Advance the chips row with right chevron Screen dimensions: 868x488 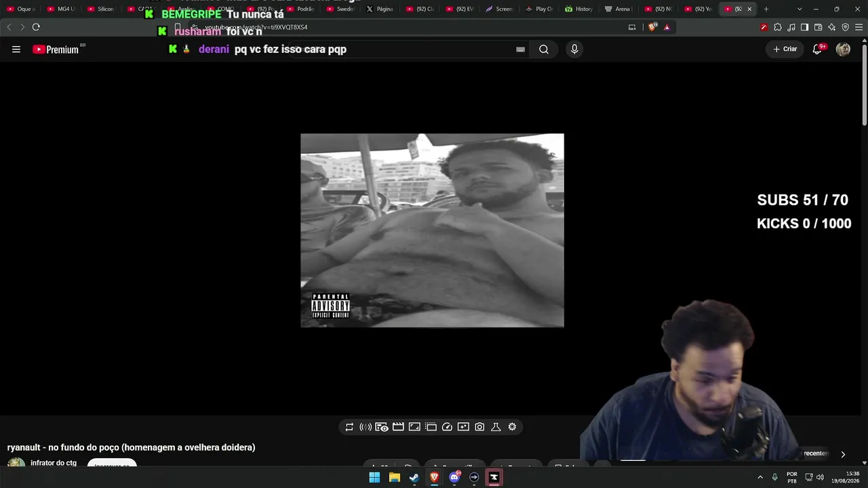[843, 454]
